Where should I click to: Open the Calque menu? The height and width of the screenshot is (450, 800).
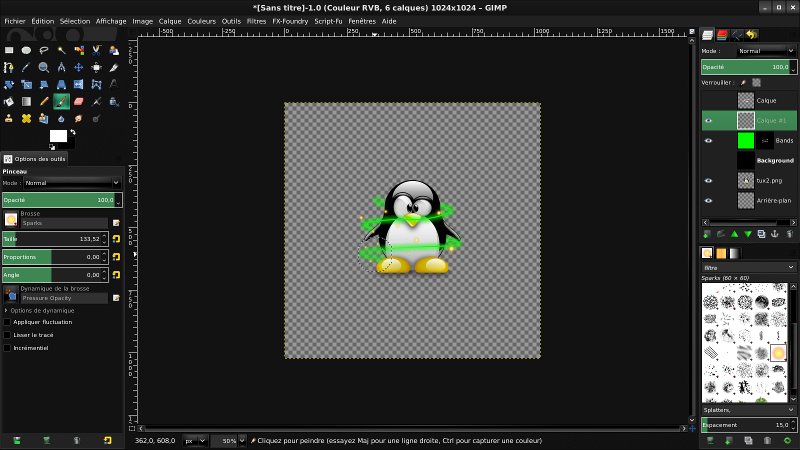170,21
